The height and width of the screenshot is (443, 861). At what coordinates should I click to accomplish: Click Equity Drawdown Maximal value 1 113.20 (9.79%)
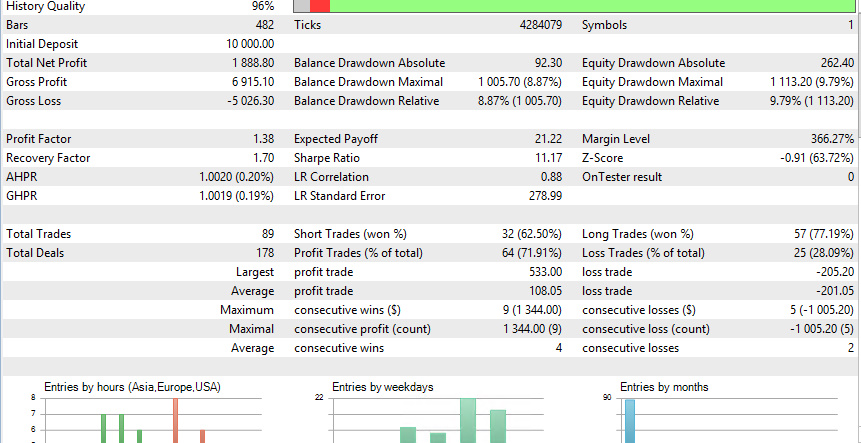[x=812, y=82]
